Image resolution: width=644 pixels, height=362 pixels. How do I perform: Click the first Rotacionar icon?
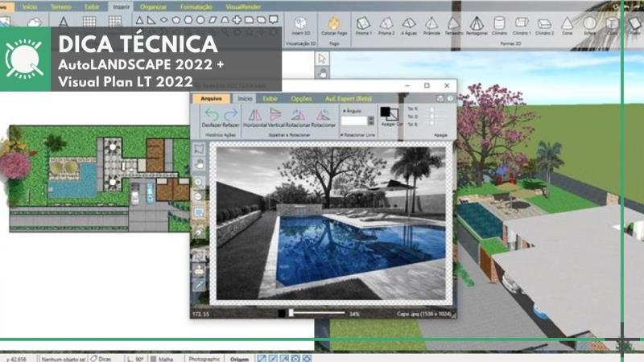(298, 114)
